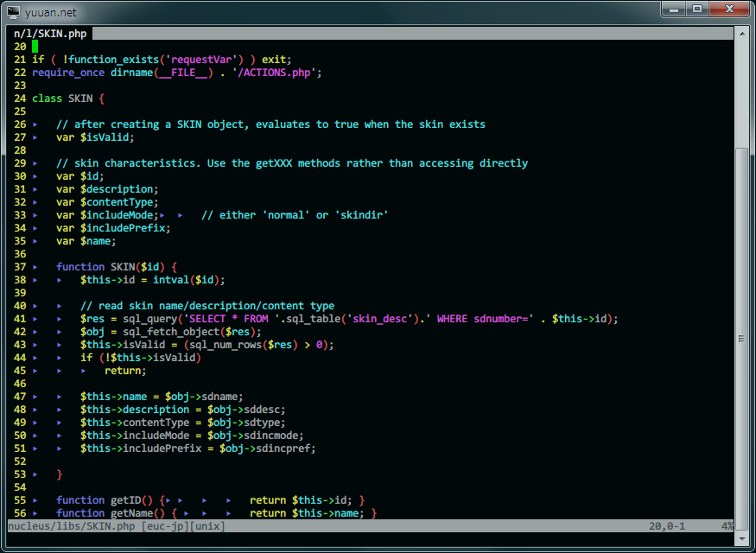The width and height of the screenshot is (756, 553).
Task: Click '[euc-jp]' encoding in status bar
Action: pos(165,526)
